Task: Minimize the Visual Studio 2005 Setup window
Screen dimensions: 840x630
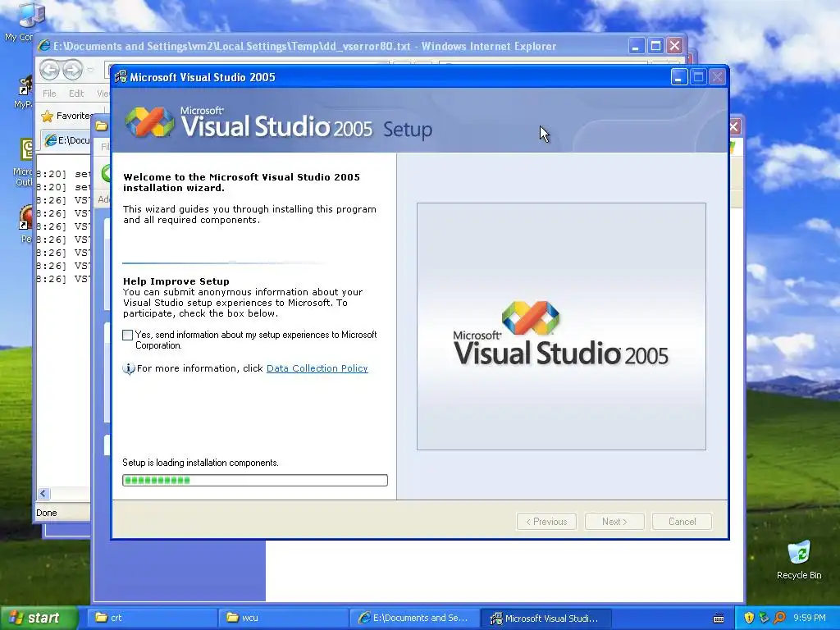Action: pos(678,78)
